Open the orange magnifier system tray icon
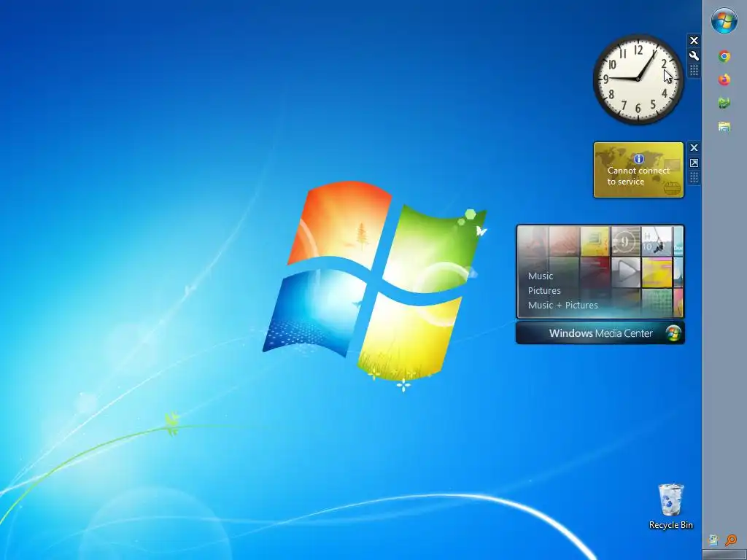Image resolution: width=747 pixels, height=560 pixels. click(731, 540)
